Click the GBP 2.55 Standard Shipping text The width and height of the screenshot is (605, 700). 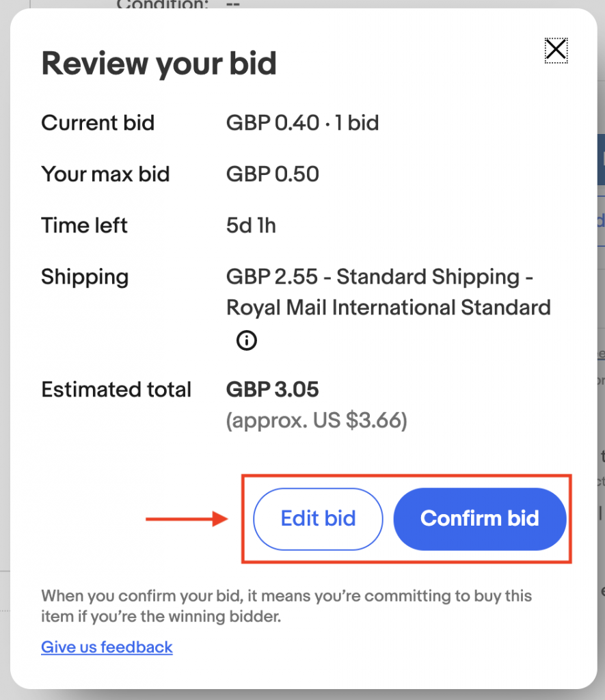pos(379,277)
